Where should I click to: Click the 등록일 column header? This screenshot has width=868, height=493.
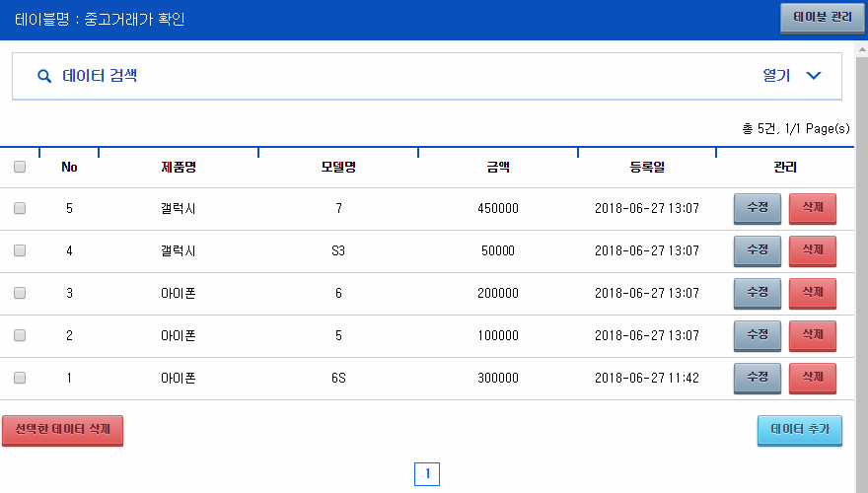pyautogui.click(x=647, y=167)
